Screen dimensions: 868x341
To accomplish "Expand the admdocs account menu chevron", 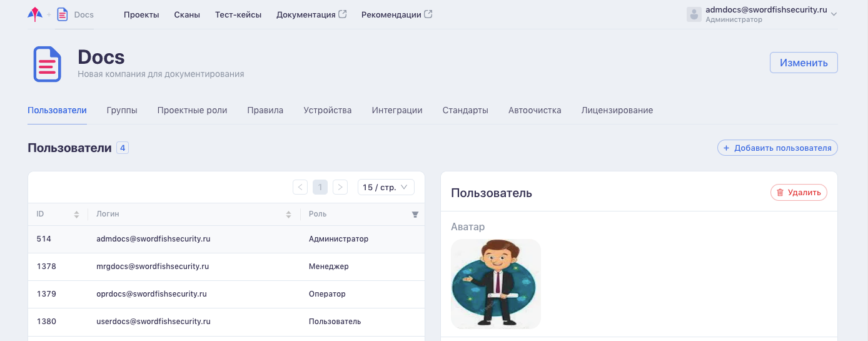I will (x=834, y=15).
